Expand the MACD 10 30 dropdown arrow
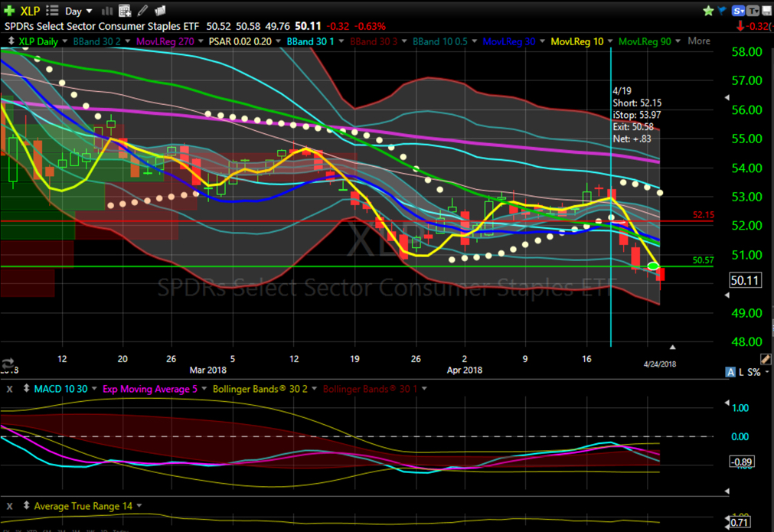774x532 pixels. (94, 389)
